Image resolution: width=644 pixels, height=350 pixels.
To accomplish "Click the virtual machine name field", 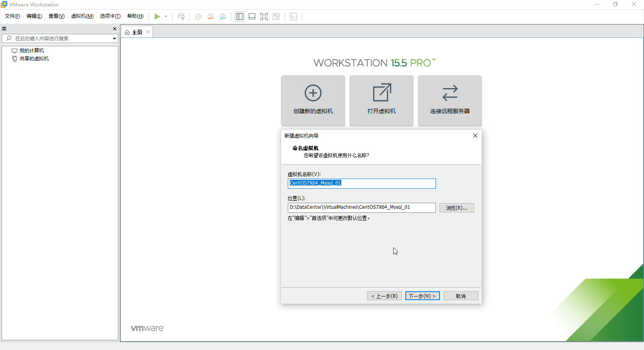I will (x=362, y=183).
